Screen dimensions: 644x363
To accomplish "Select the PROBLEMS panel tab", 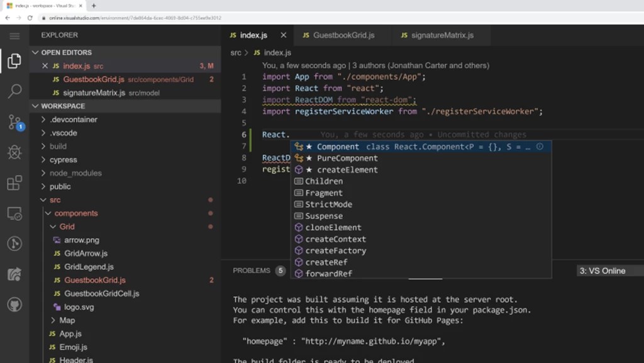I will (251, 271).
